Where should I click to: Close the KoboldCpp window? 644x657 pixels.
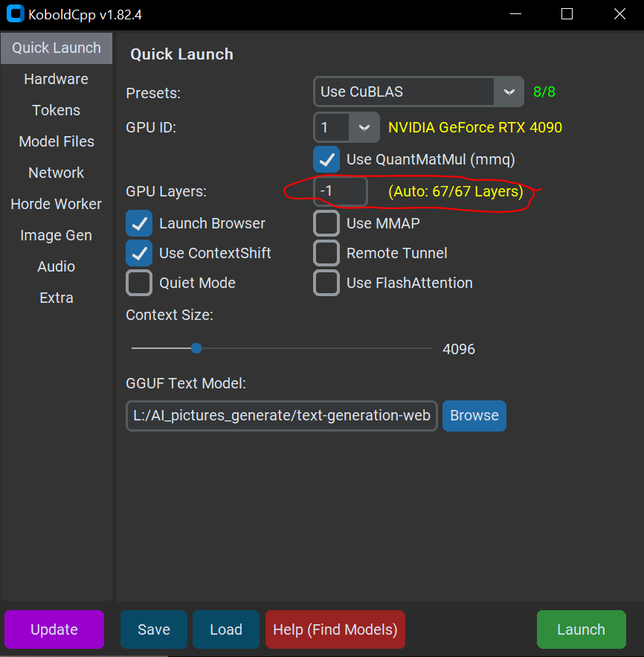click(x=619, y=14)
